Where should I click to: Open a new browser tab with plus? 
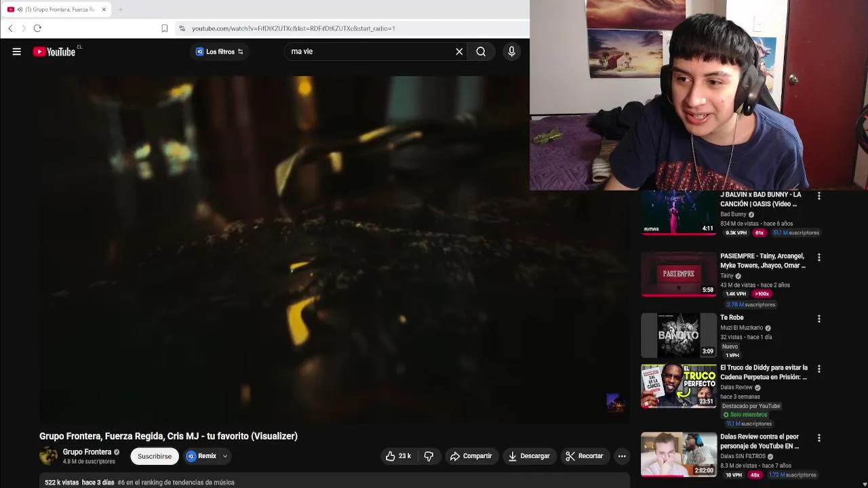[120, 9]
